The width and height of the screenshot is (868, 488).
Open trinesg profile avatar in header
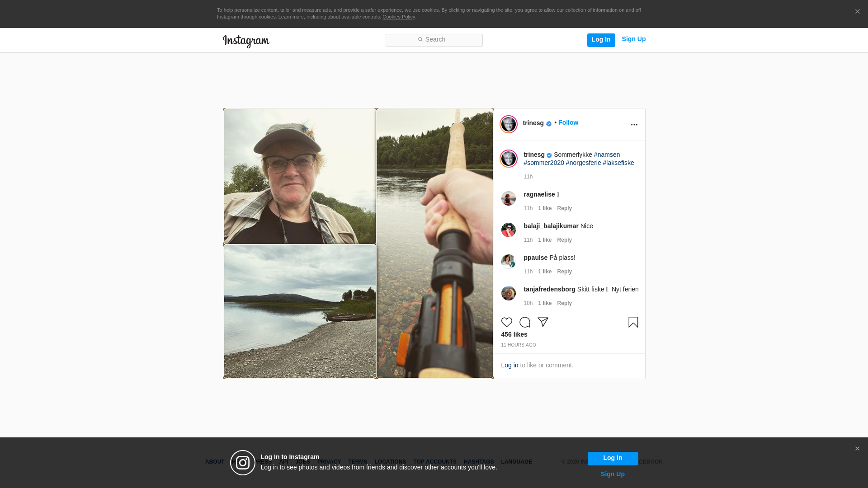point(508,124)
